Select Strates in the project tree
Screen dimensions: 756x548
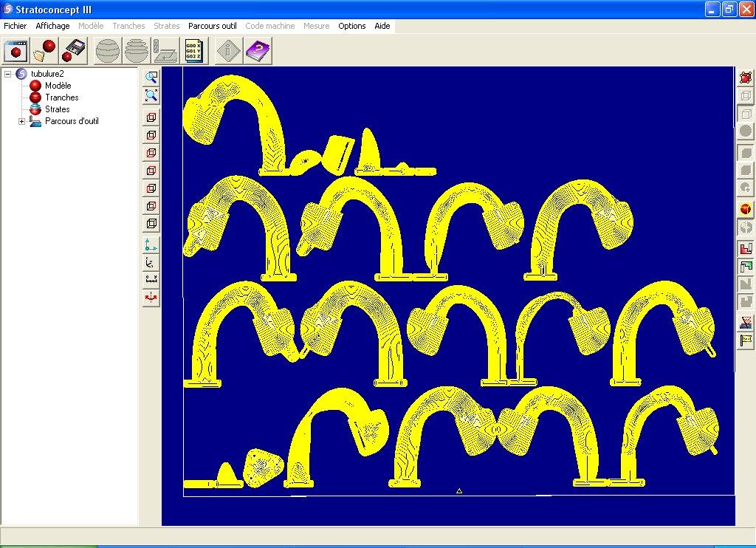pos(58,109)
